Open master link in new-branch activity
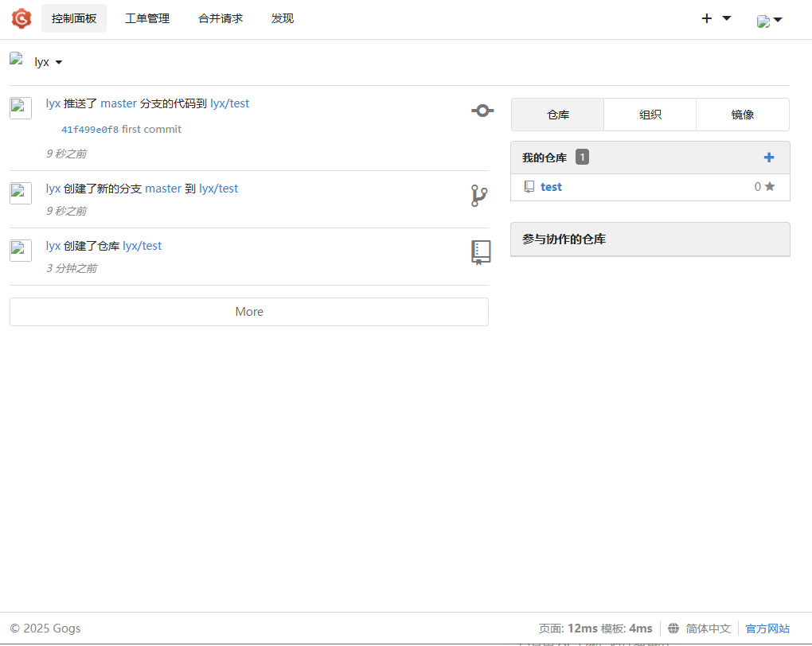 click(x=163, y=189)
